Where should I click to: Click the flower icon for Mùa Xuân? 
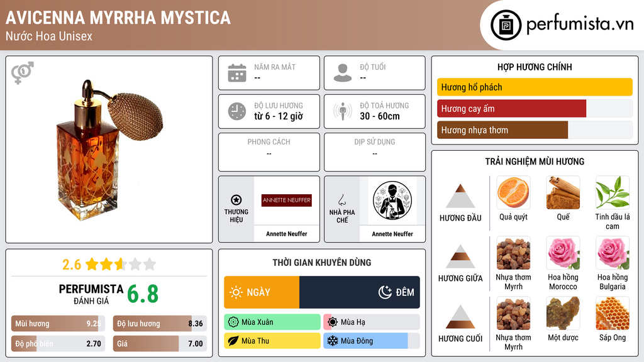point(233,322)
